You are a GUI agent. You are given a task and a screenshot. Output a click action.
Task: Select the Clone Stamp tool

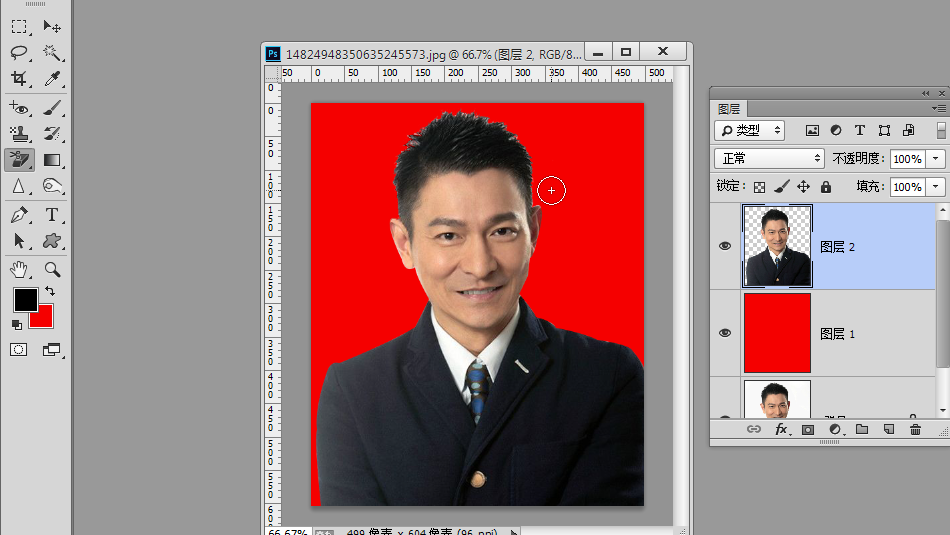coord(19,134)
